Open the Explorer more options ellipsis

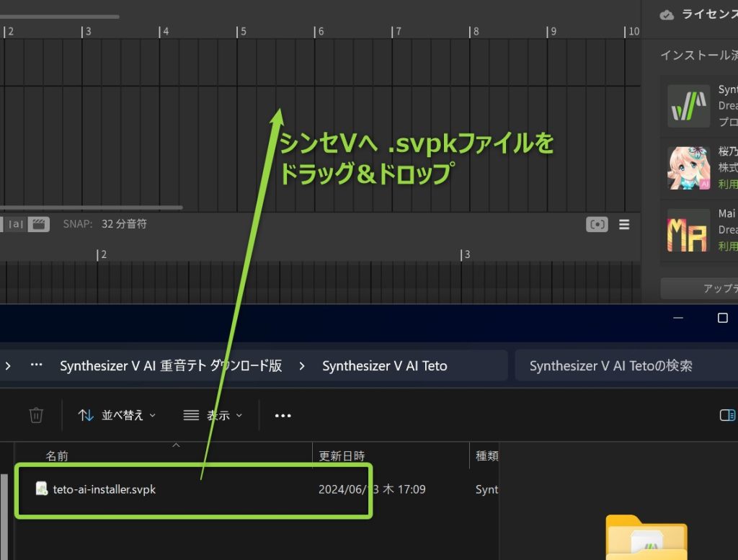pos(283,415)
